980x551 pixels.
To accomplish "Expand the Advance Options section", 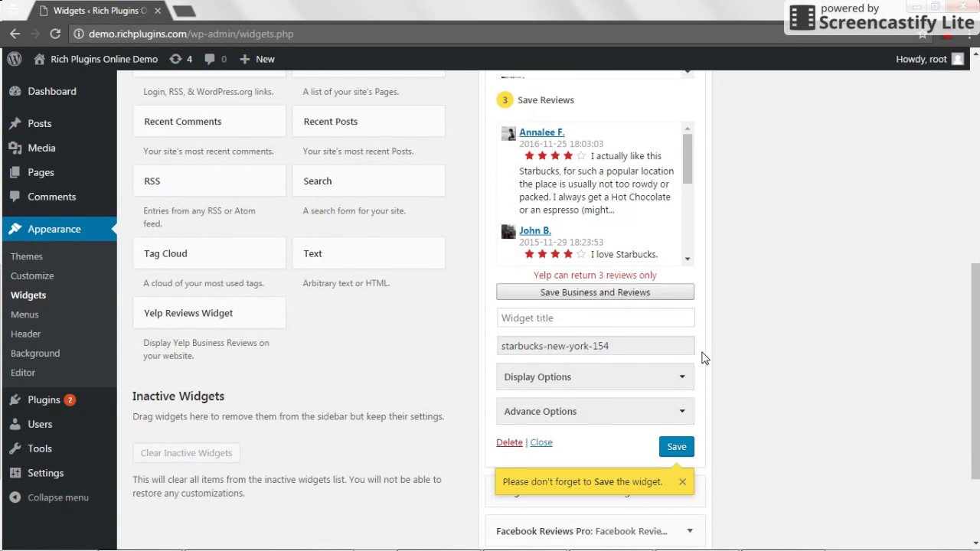I will tap(595, 411).
